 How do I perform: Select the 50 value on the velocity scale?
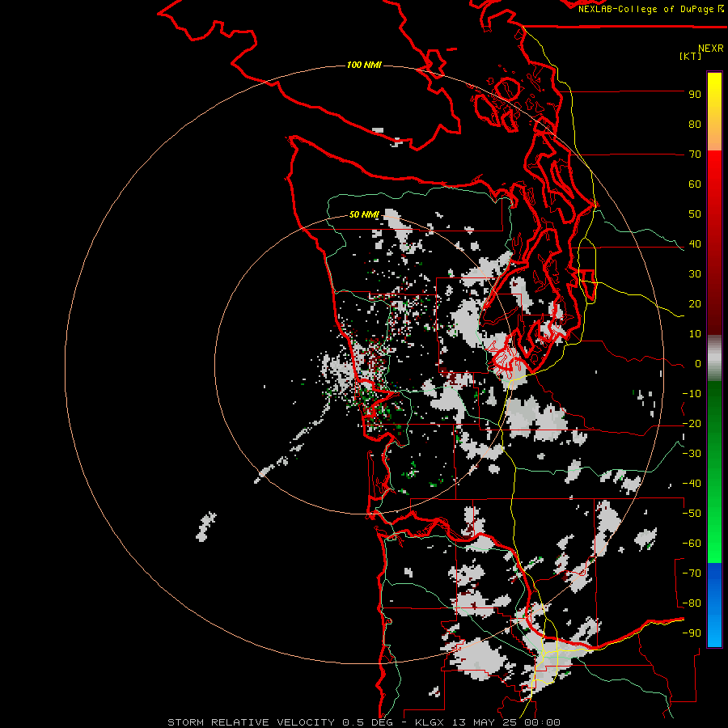695,214
